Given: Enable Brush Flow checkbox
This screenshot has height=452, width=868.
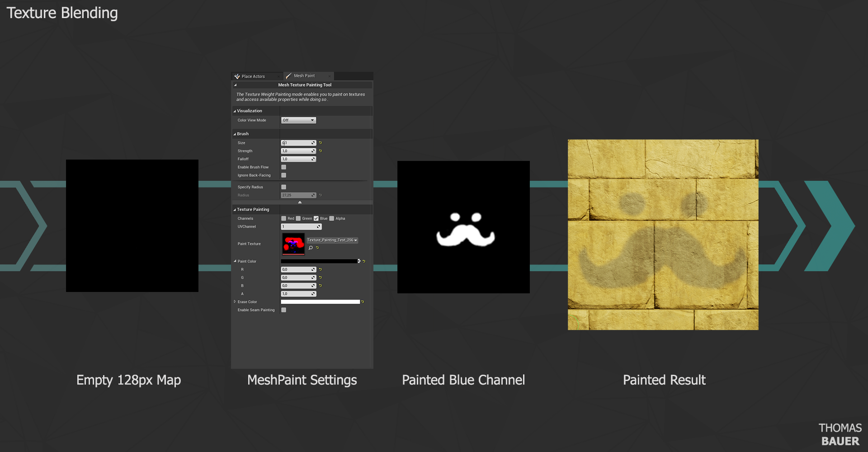Looking at the screenshot, I should [x=283, y=167].
